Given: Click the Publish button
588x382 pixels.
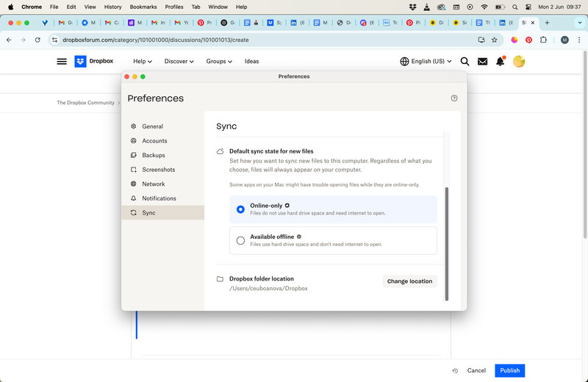Looking at the screenshot, I should point(509,370).
